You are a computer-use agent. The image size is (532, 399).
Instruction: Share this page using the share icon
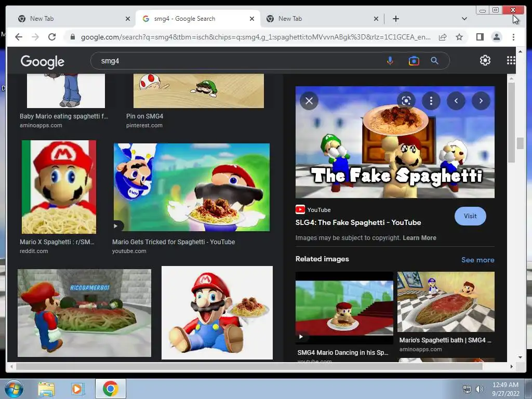pos(443,37)
